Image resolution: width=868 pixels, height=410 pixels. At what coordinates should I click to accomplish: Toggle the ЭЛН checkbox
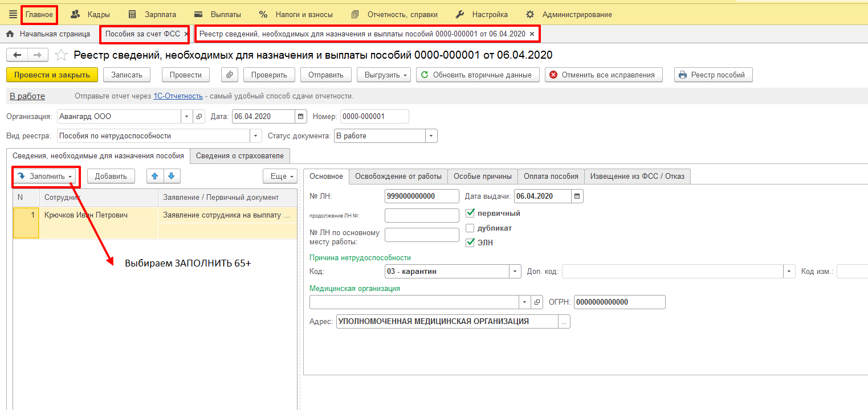click(x=470, y=243)
